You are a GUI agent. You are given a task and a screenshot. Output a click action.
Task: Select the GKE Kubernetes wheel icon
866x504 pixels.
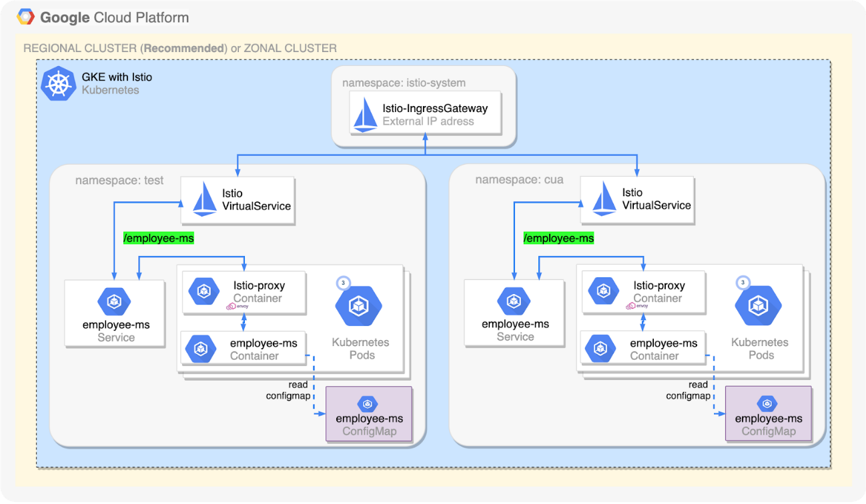point(58,84)
